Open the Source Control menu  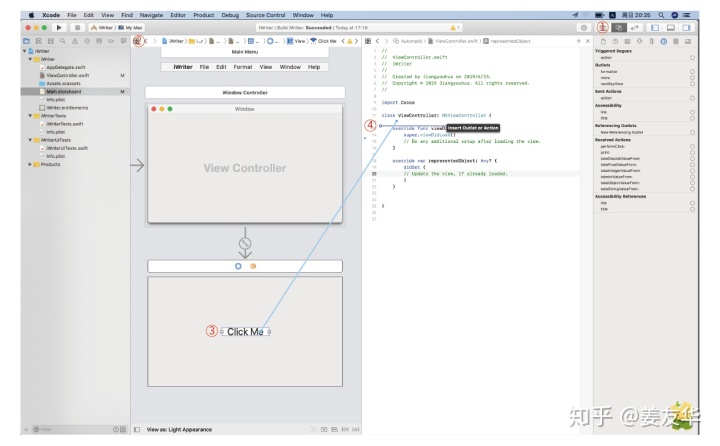click(265, 15)
